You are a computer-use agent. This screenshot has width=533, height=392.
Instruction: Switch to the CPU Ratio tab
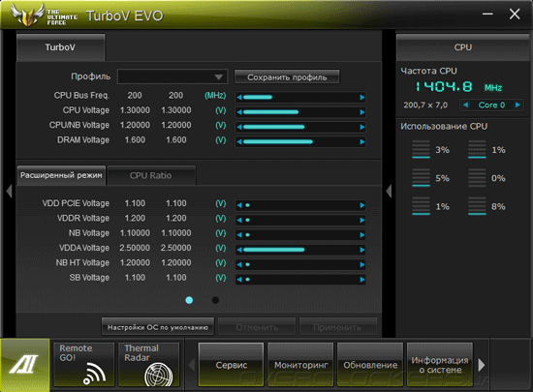coord(150,175)
